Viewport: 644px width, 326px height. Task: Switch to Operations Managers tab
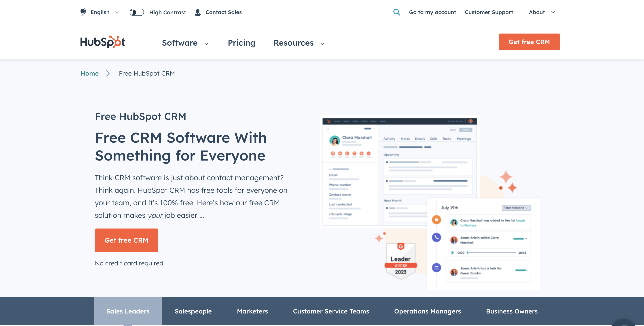427,311
